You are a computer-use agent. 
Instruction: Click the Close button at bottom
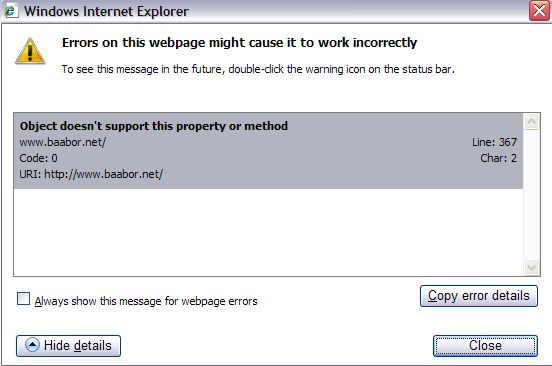click(x=485, y=346)
